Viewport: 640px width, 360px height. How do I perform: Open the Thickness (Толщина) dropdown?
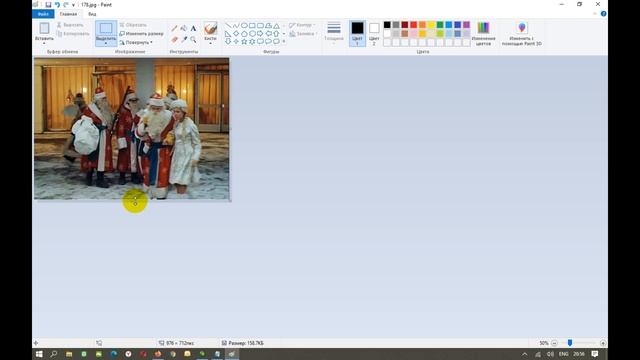tap(334, 32)
